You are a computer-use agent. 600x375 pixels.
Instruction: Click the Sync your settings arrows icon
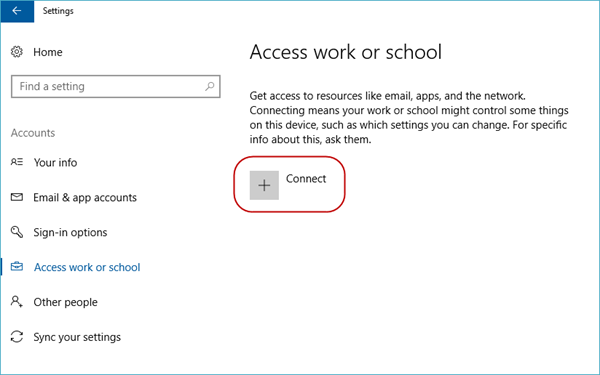[x=16, y=337]
